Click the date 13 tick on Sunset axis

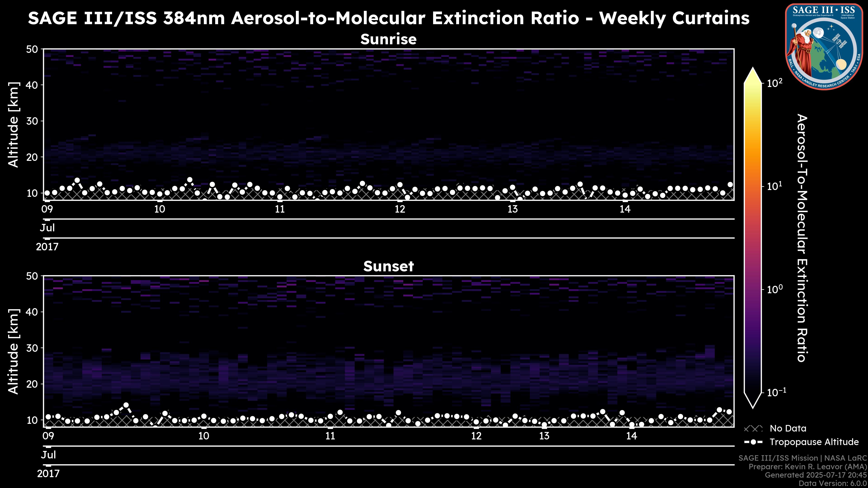pos(544,436)
